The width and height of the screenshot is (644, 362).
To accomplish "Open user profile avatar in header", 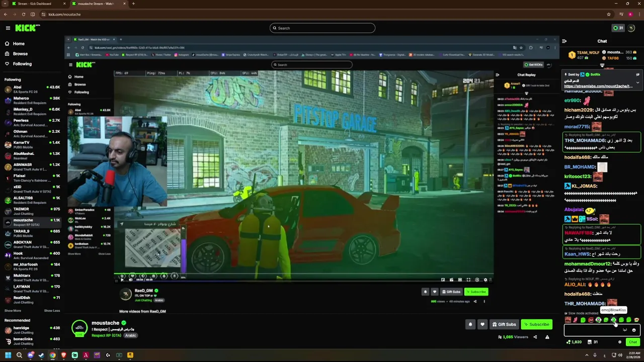I will (632, 28).
